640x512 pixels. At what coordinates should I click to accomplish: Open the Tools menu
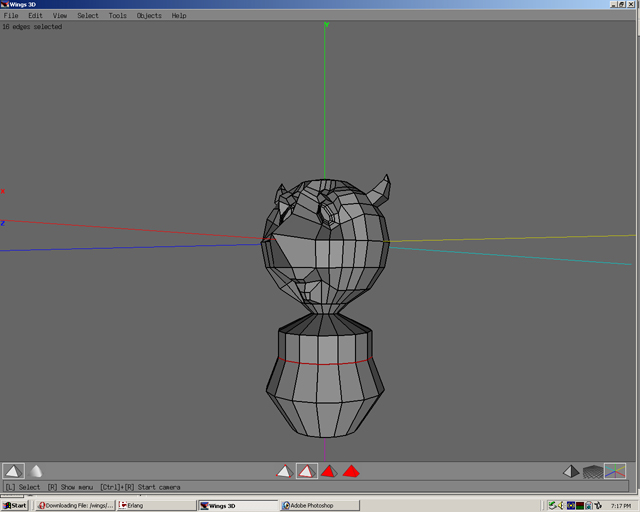(x=118, y=16)
